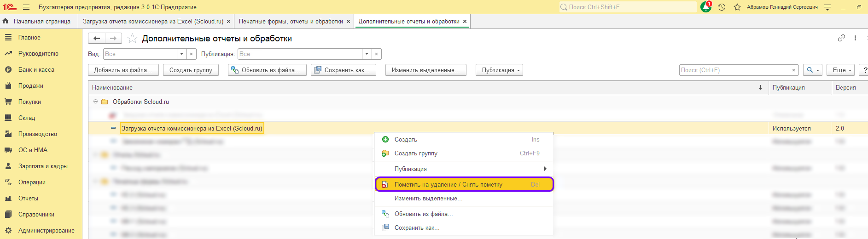Viewport: 868px width, 239px height.
Task: Click the list search field Поиск (Ctrl+F)
Action: point(734,70)
